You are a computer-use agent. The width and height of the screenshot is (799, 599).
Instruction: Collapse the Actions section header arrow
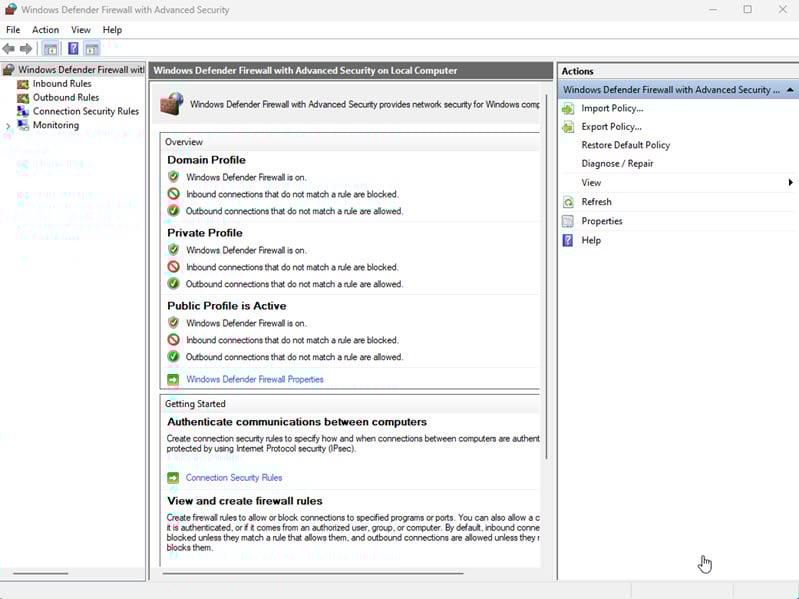pos(791,90)
